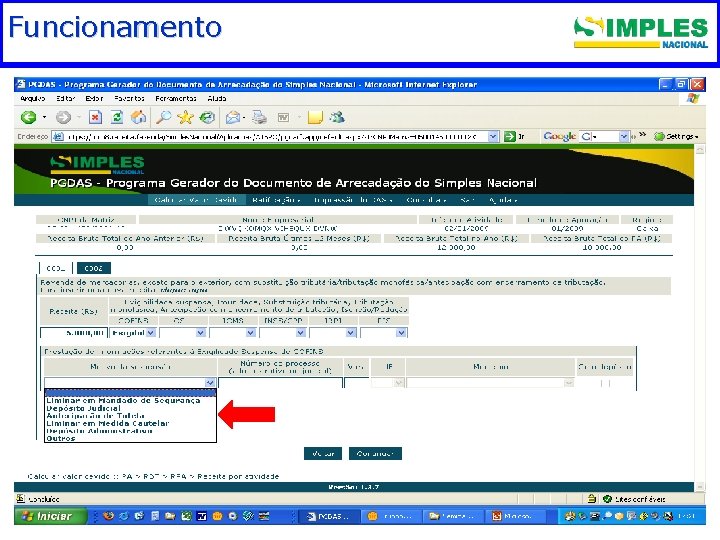The width and height of the screenshot is (720, 540).
Task: Click the Firefox icon in quick launch
Action: click(108, 516)
